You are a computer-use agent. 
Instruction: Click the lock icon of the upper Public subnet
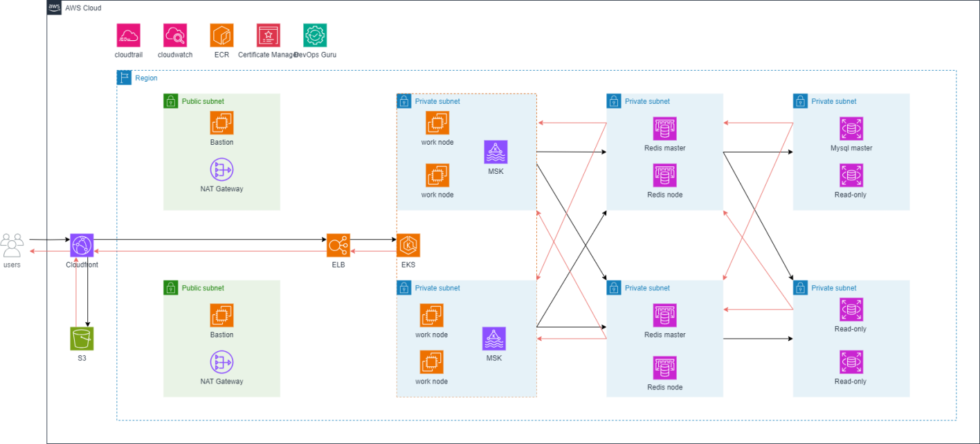tap(171, 101)
